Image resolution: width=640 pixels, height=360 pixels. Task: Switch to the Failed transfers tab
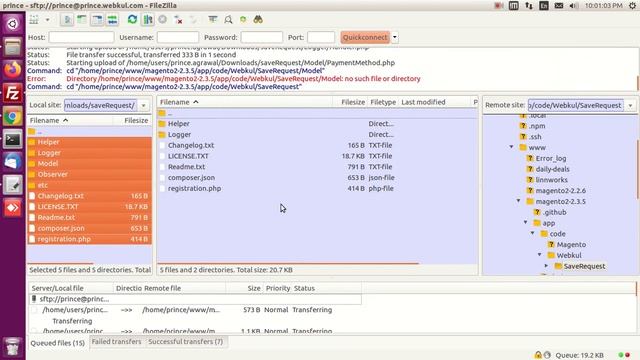116,342
